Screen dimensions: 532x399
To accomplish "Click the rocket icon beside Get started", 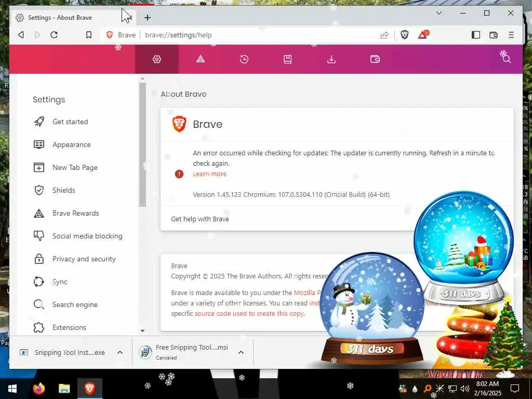I will coord(39,122).
